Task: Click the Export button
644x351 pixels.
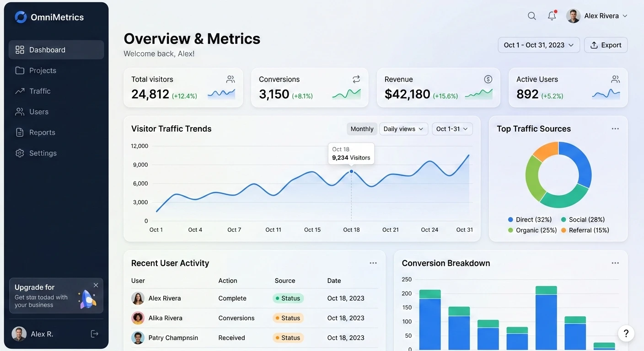Action: point(606,45)
